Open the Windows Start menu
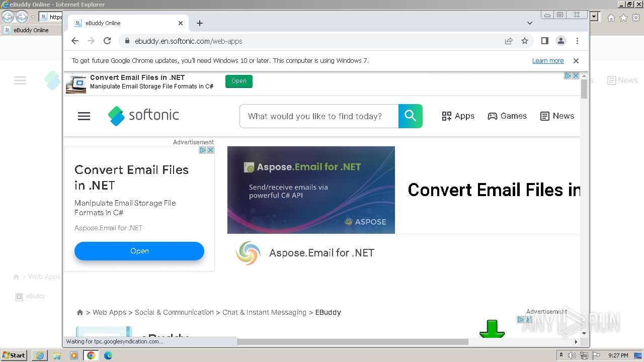644x362 pixels. (x=14, y=355)
